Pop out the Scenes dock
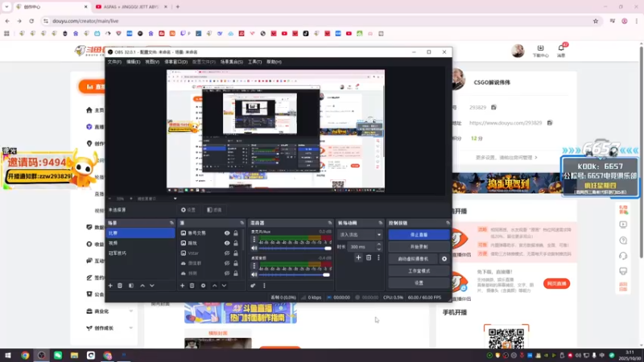The width and height of the screenshot is (644, 362). [x=171, y=223]
